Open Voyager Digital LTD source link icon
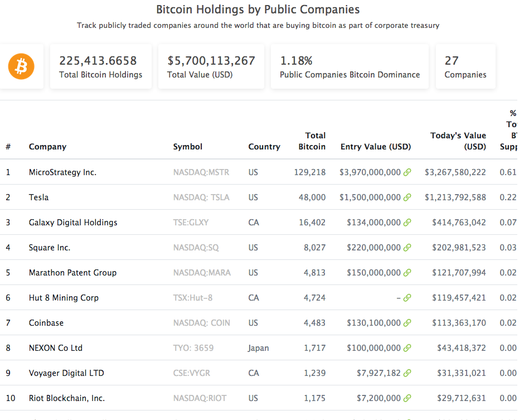524x420 pixels. (407, 373)
